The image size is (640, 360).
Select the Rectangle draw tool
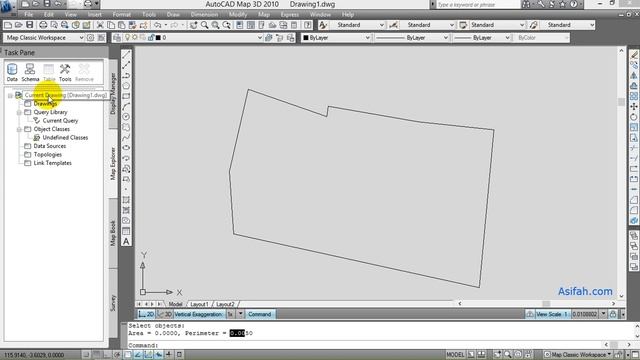[126, 96]
